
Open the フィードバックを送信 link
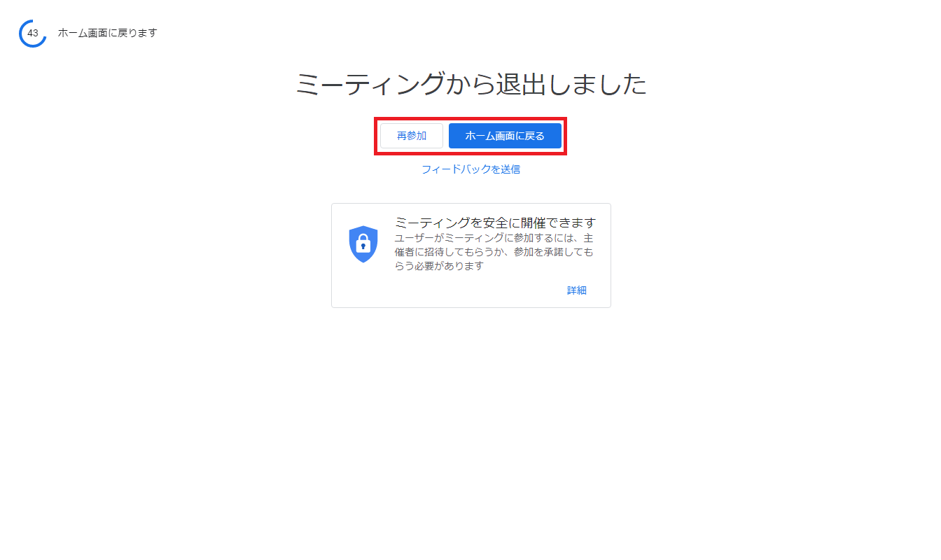(470, 169)
